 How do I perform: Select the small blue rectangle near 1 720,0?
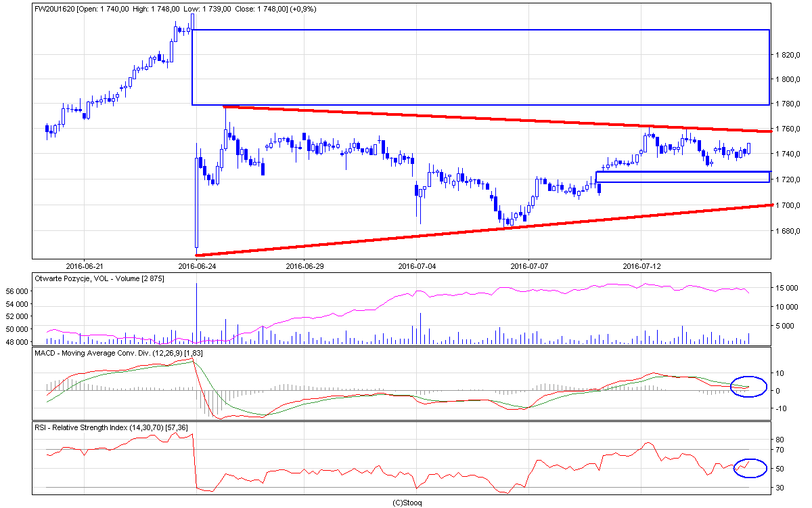click(683, 172)
